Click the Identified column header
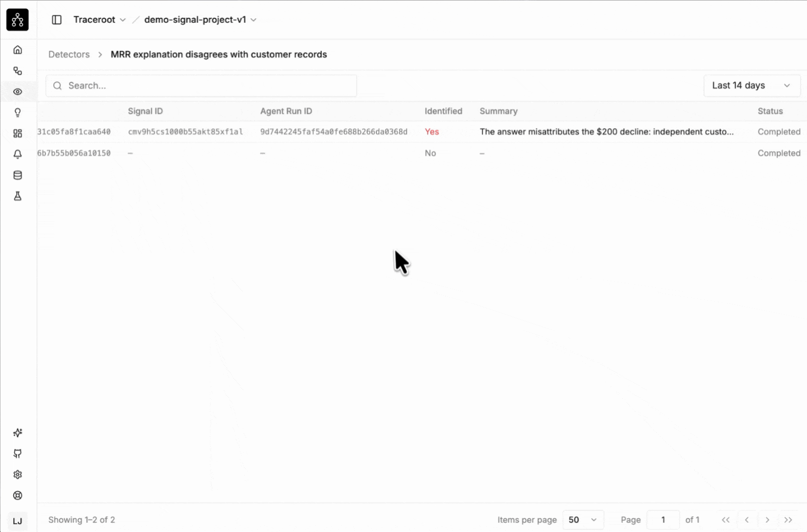The image size is (807, 532). 443,111
